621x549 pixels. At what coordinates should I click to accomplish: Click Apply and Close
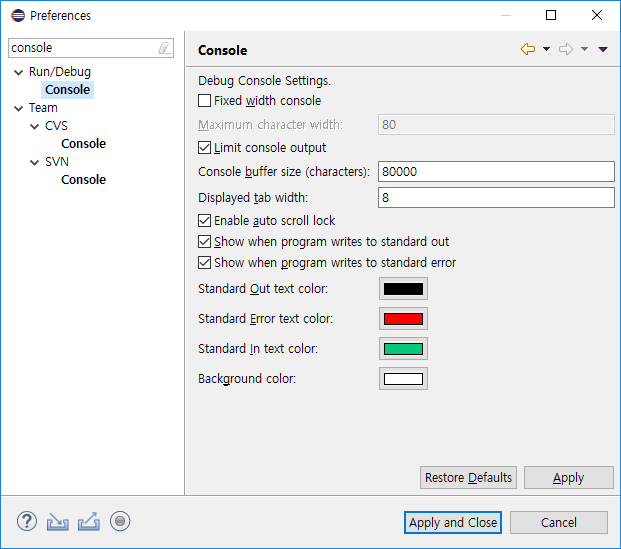(x=453, y=522)
